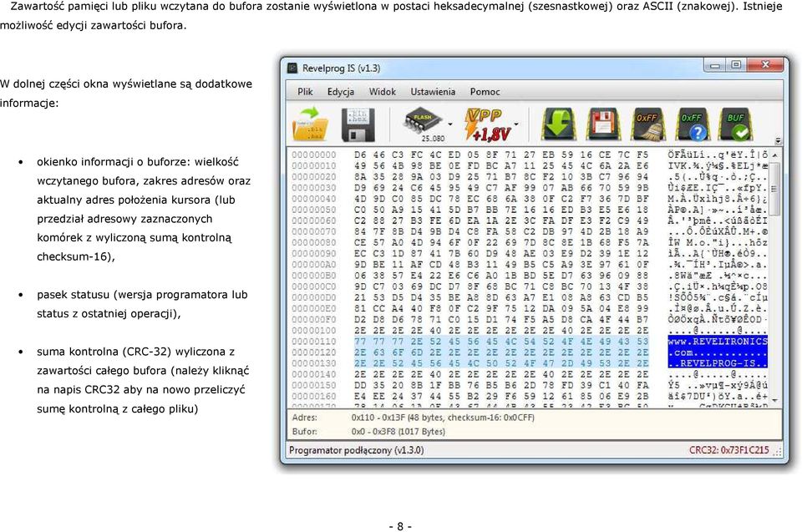802x532 pixels.
Task: Open the FLASH chip type dropdown arrow
Action: (450, 124)
